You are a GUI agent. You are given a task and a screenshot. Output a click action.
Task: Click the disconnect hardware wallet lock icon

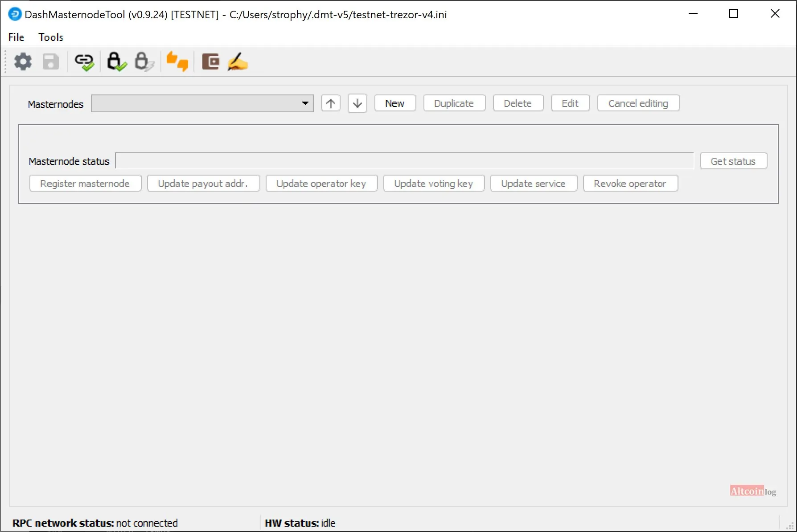144,61
